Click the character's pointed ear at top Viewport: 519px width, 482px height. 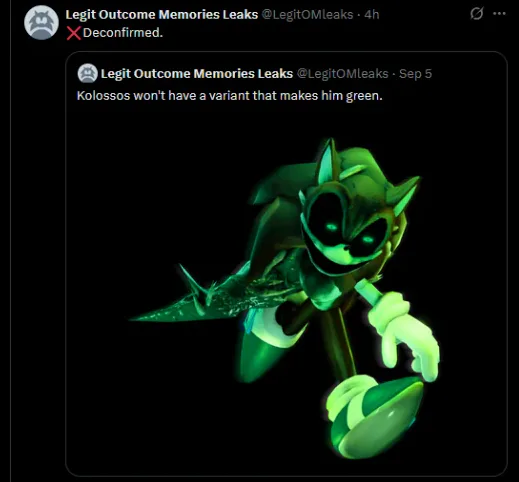(328, 162)
